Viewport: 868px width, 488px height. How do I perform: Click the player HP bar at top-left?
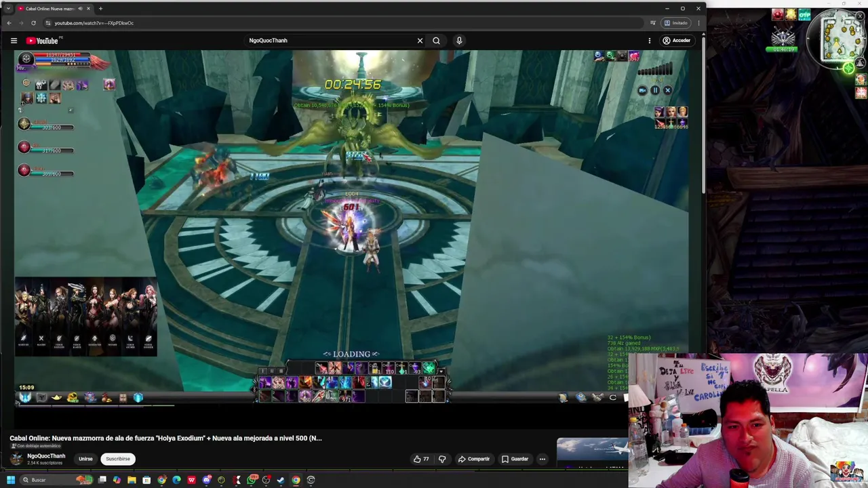pyautogui.click(x=62, y=55)
